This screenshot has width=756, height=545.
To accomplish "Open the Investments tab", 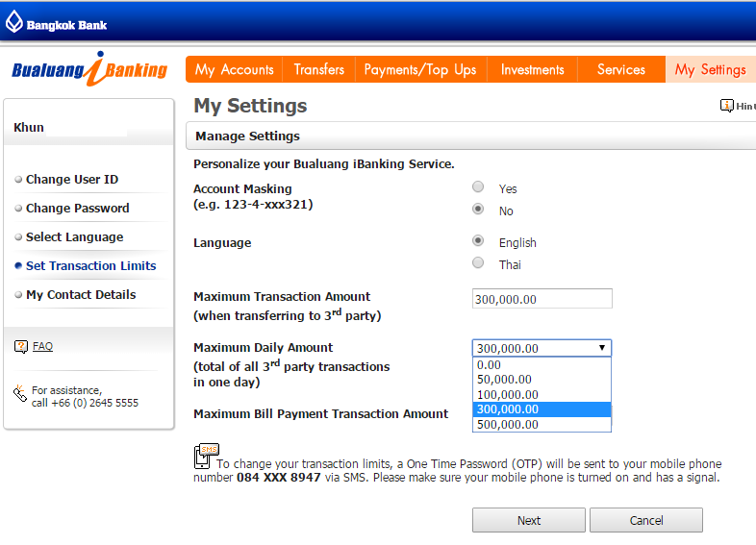I will (x=532, y=69).
